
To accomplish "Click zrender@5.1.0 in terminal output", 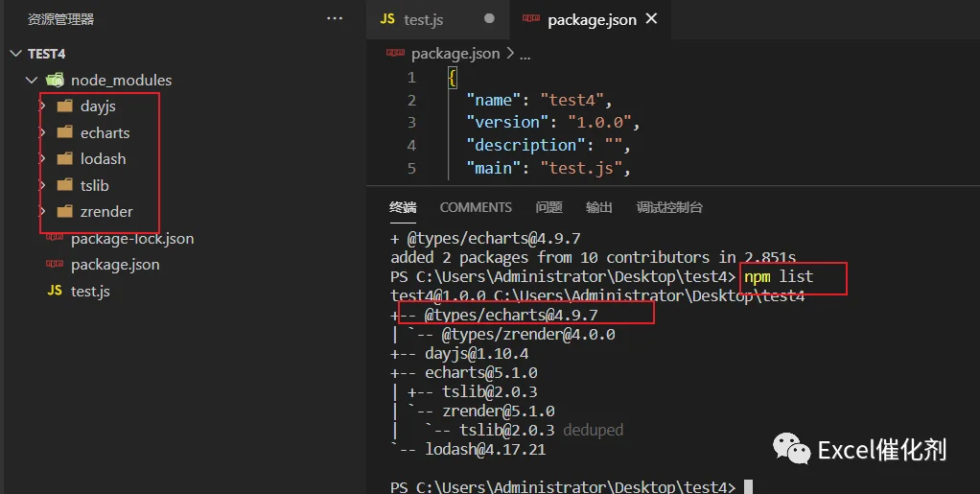I will tap(498, 412).
